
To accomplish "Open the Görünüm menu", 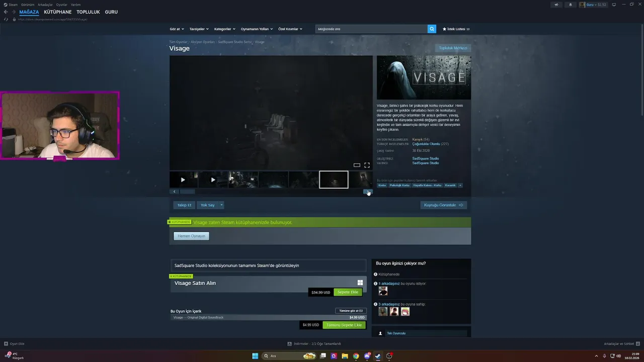I will pos(28,5).
